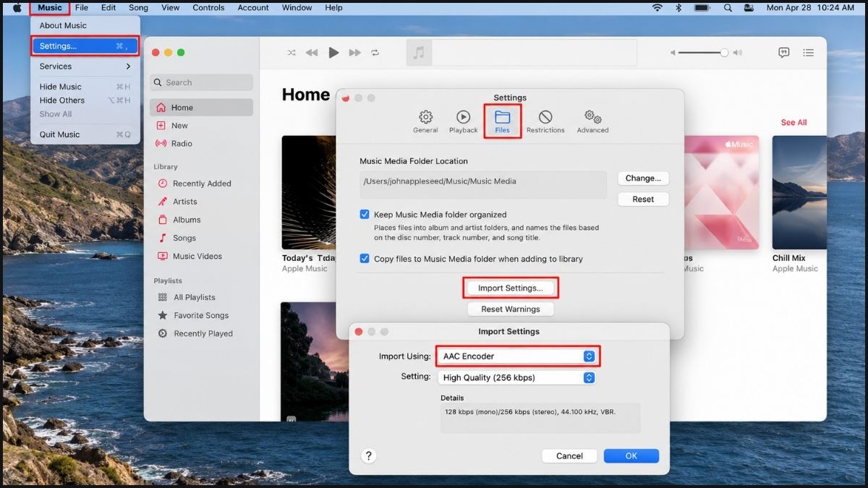The height and width of the screenshot is (488, 868).
Task: Open the Favorite Songs playlist
Action: (201, 315)
